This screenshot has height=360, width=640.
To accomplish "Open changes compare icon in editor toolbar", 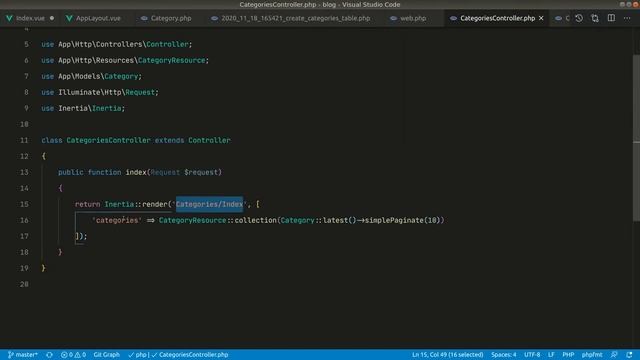I will click(595, 18).
